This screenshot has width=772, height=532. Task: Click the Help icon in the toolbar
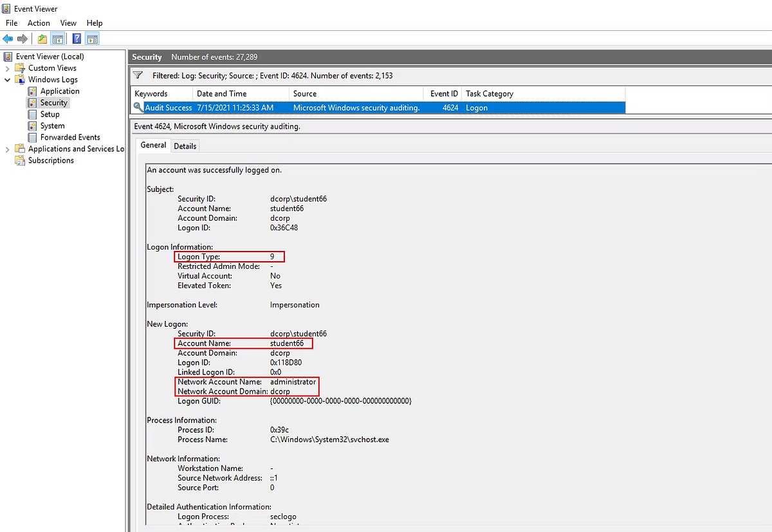[x=76, y=39]
